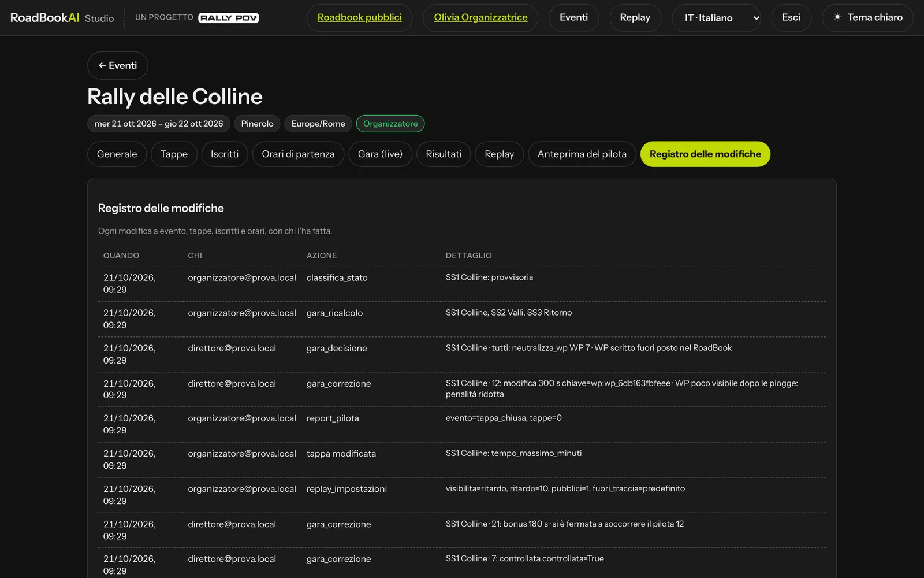The height and width of the screenshot is (578, 924).
Task: Click the Rally POV project badge
Action: pos(229,18)
